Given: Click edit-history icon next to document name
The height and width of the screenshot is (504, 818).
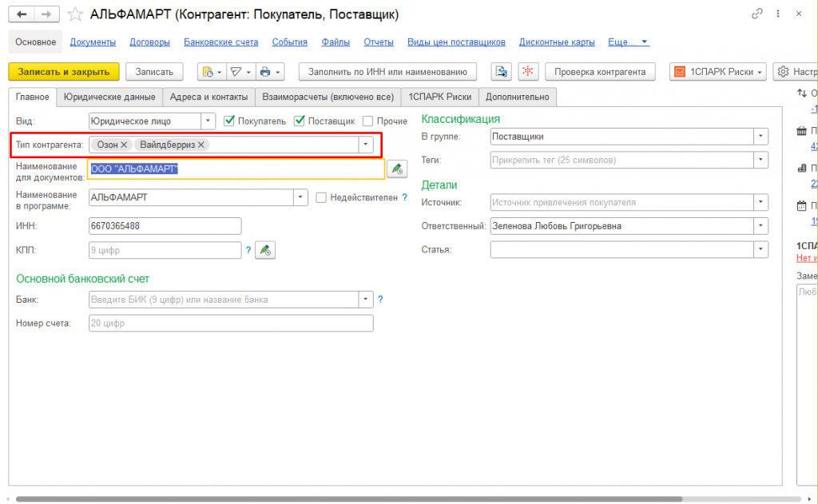Looking at the screenshot, I should pyautogui.click(x=397, y=169).
